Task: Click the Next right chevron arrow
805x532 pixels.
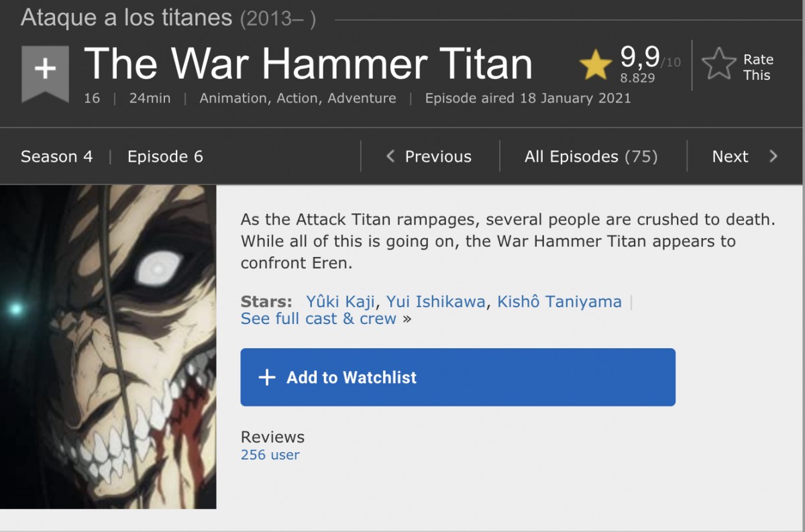Action: tap(773, 156)
